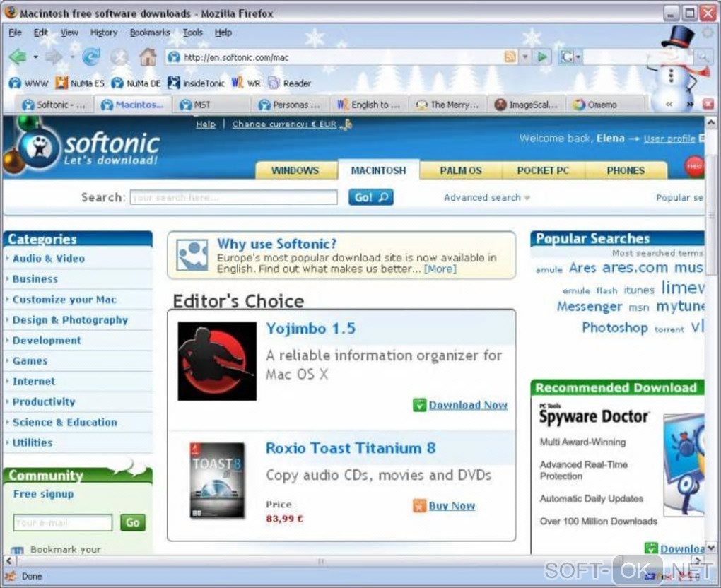Expand Advanced search options
Viewport: 721px width, 588px height.
[486, 198]
